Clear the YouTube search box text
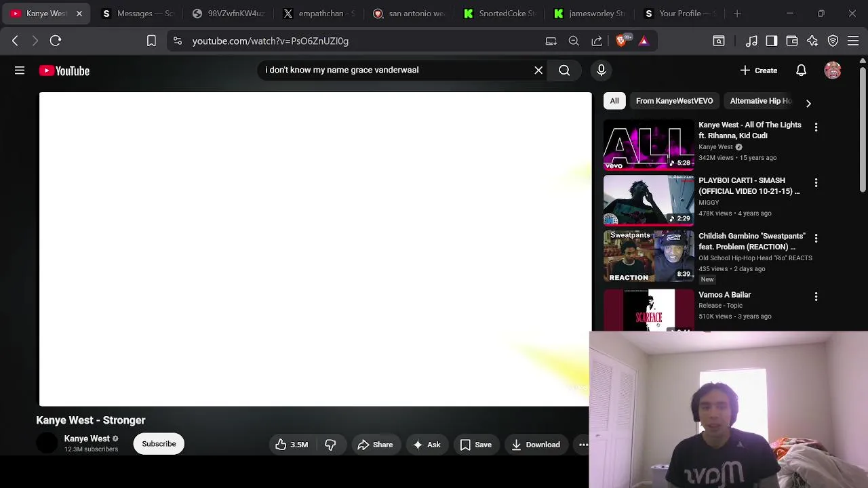Screen dimensions: 868x488 (x=538, y=70)
